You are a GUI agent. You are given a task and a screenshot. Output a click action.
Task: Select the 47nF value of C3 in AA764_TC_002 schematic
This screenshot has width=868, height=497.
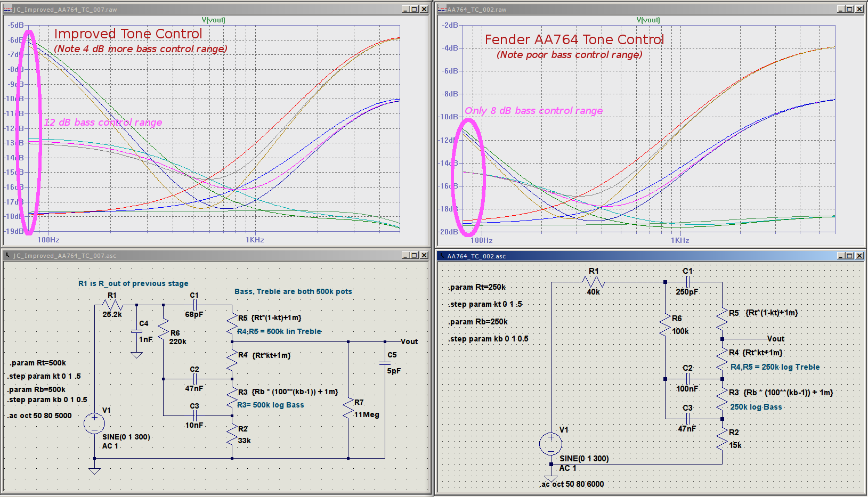pos(687,429)
